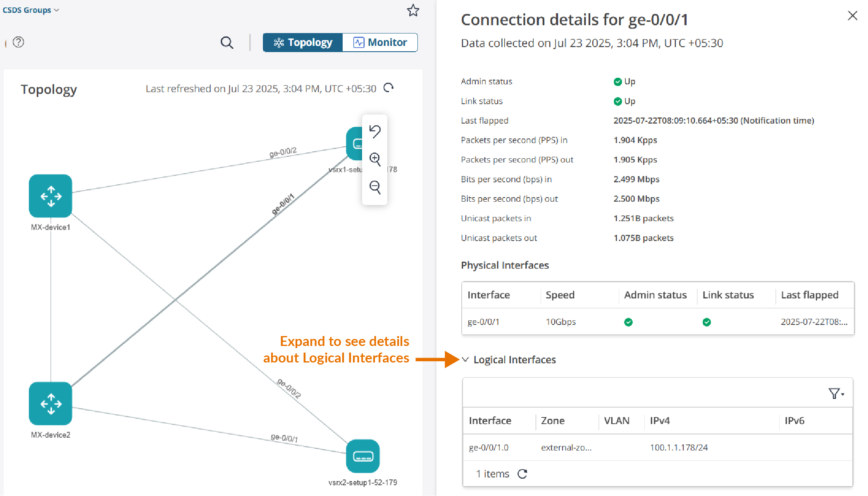
Task: Switch to the Topology tab
Action: click(x=303, y=43)
